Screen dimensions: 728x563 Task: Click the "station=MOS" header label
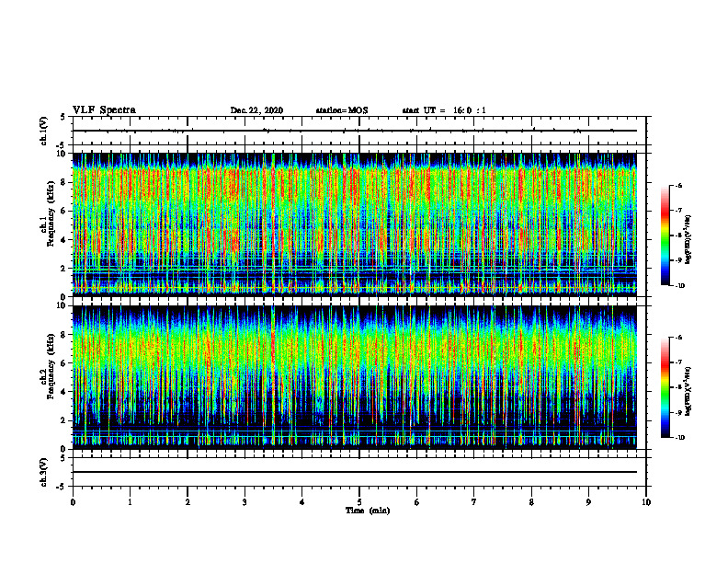pyautogui.click(x=342, y=110)
